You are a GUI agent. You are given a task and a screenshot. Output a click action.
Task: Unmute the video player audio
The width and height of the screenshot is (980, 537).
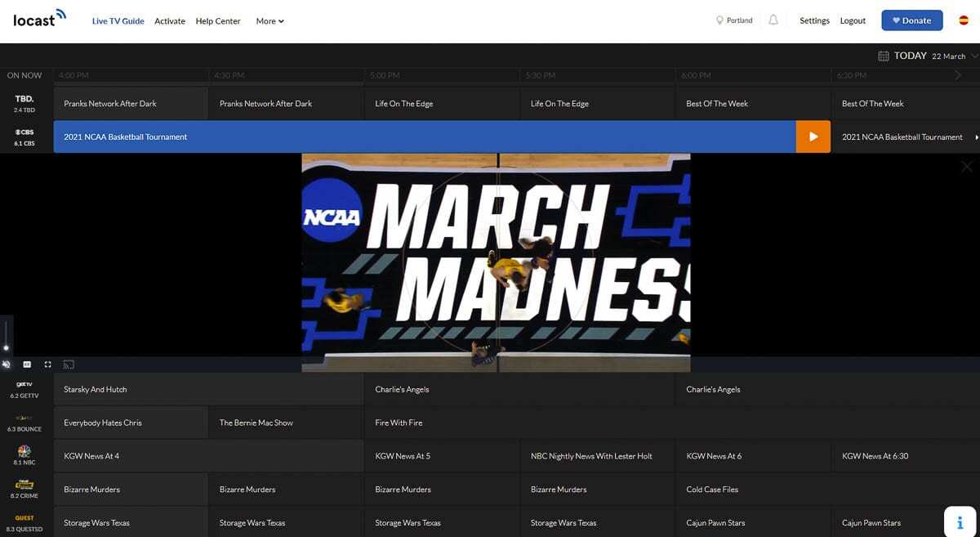(7, 365)
